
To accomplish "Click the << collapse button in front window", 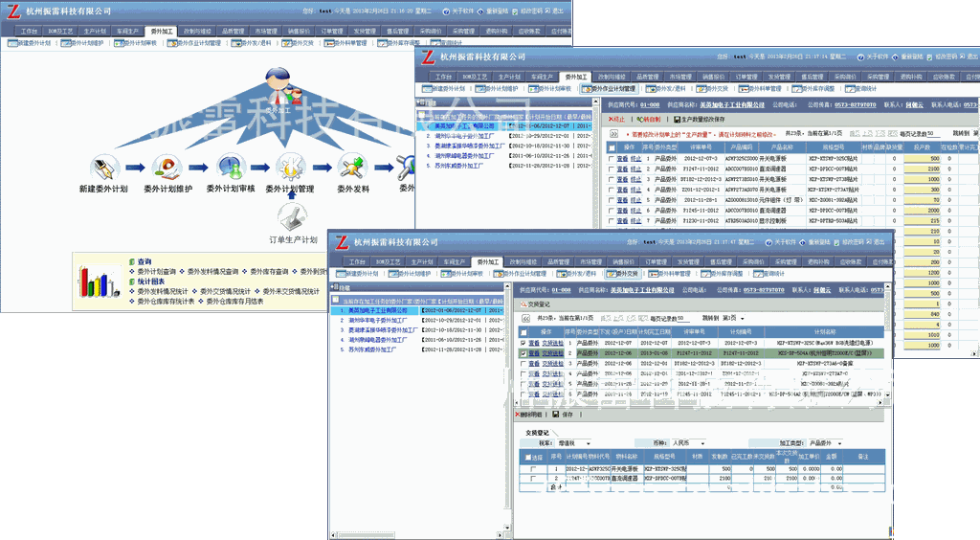I will [x=526, y=318].
